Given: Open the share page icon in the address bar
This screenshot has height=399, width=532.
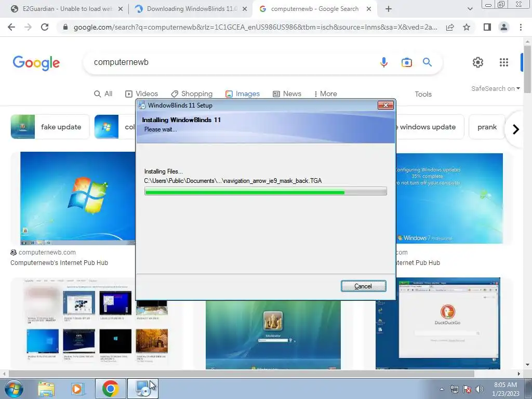Looking at the screenshot, I should point(450,27).
